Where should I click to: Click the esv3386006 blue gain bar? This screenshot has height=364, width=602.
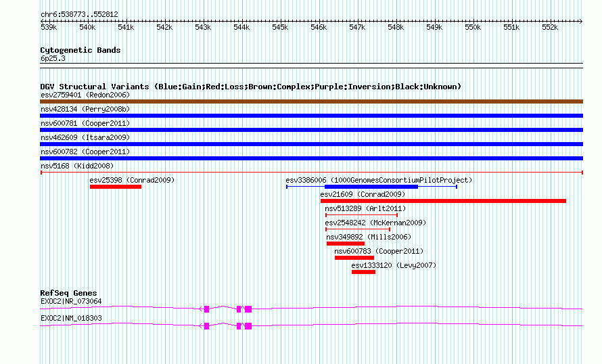[371, 187]
